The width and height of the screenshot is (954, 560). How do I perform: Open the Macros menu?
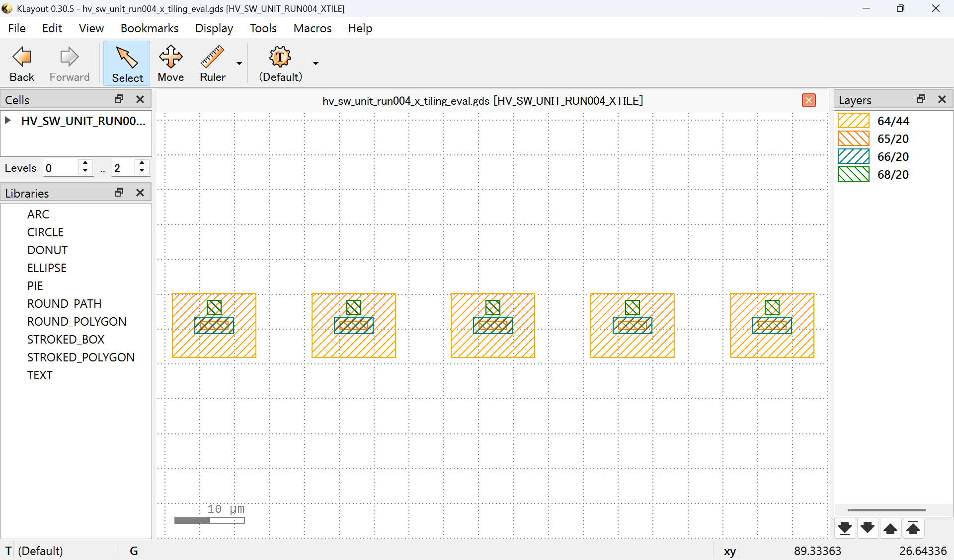[x=312, y=28]
